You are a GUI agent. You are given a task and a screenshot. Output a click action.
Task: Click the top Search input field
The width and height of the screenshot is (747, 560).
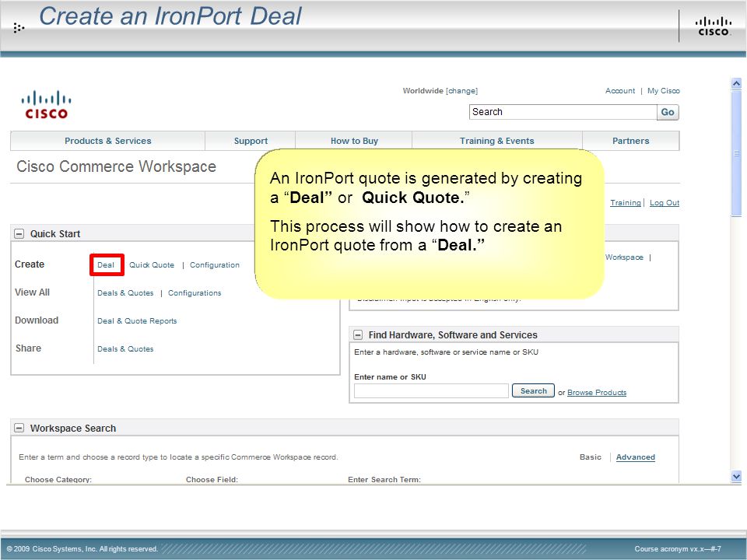(x=563, y=112)
